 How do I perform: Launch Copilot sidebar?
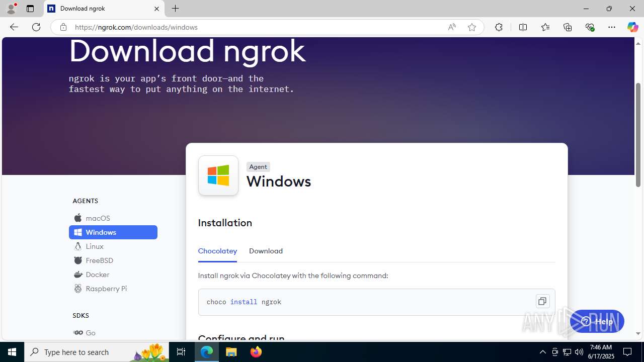pyautogui.click(x=632, y=27)
